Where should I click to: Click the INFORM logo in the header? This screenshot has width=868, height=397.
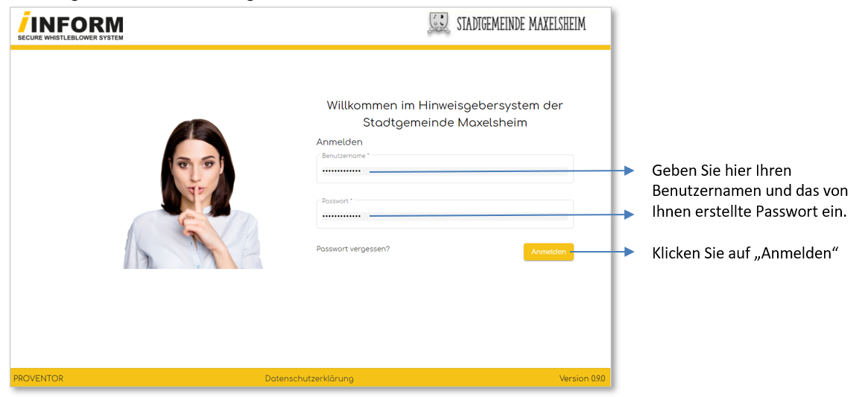71,23
